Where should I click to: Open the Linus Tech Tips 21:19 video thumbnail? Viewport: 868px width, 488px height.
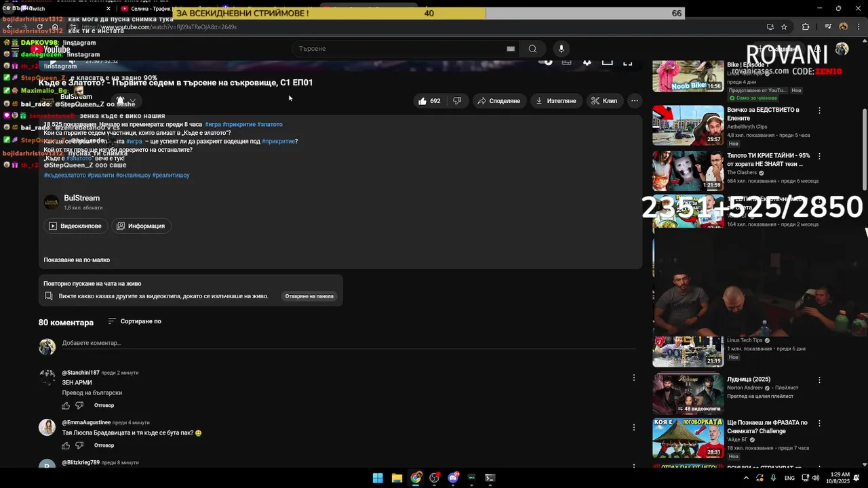point(688,351)
